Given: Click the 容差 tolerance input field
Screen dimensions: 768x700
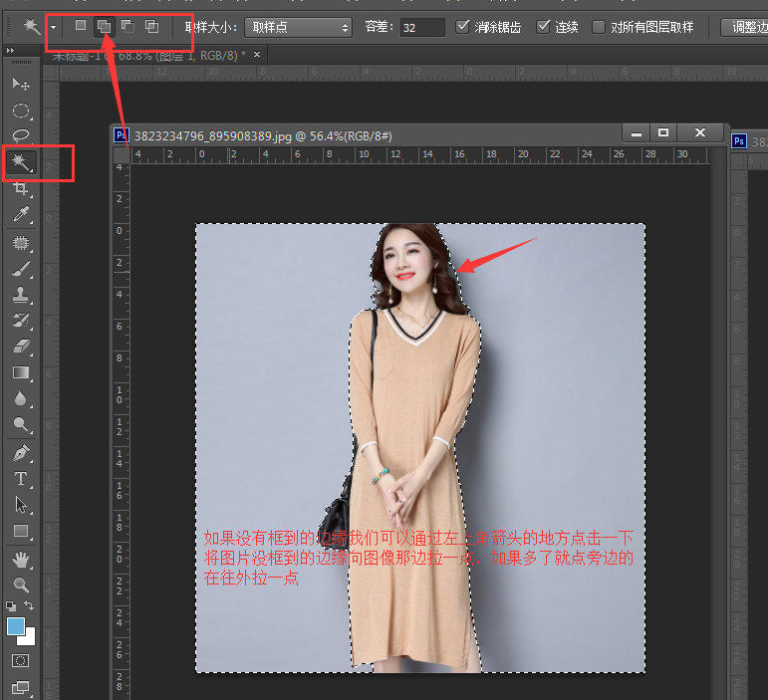Looking at the screenshot, I should pyautogui.click(x=421, y=27).
